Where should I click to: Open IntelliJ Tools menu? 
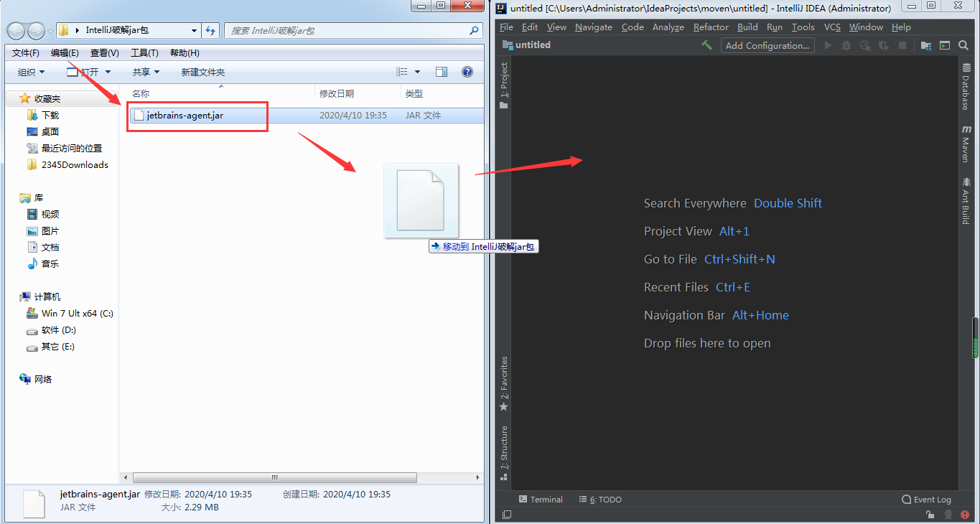tap(803, 27)
